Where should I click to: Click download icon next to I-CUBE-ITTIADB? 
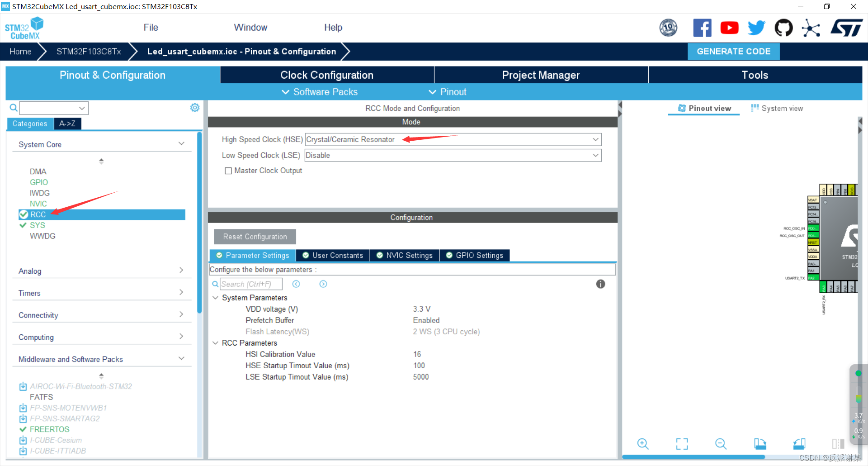pos(23,451)
